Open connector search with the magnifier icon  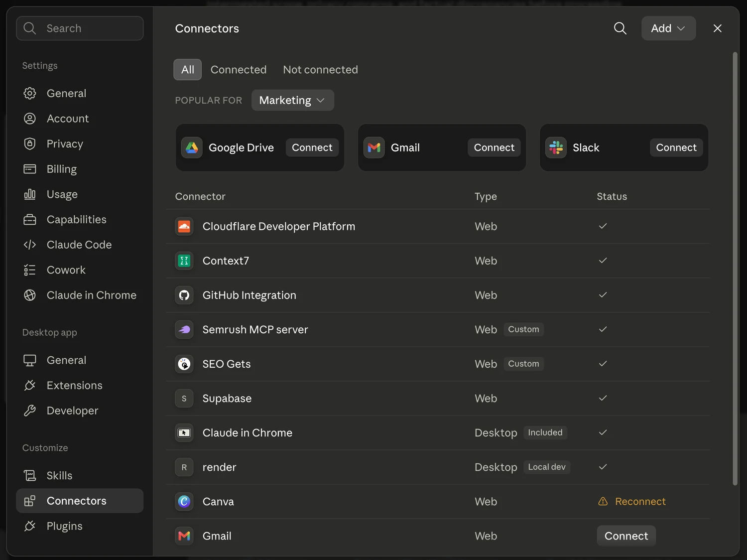pos(620,28)
